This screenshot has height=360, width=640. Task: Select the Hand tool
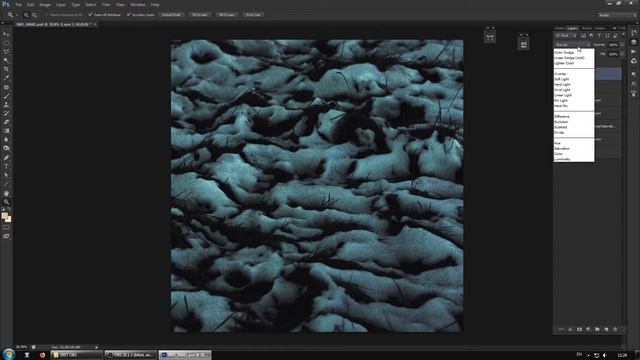tap(6, 193)
